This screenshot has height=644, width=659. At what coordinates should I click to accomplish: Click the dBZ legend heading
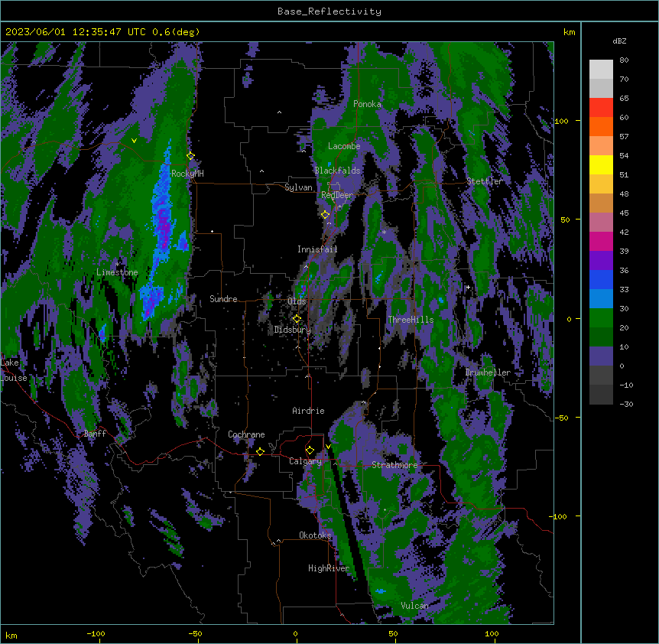[x=619, y=41]
